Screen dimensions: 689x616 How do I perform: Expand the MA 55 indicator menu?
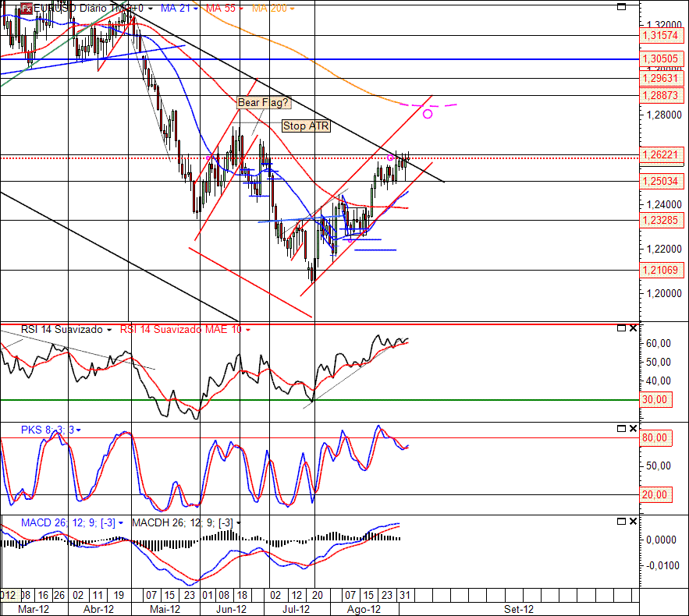[241, 9]
